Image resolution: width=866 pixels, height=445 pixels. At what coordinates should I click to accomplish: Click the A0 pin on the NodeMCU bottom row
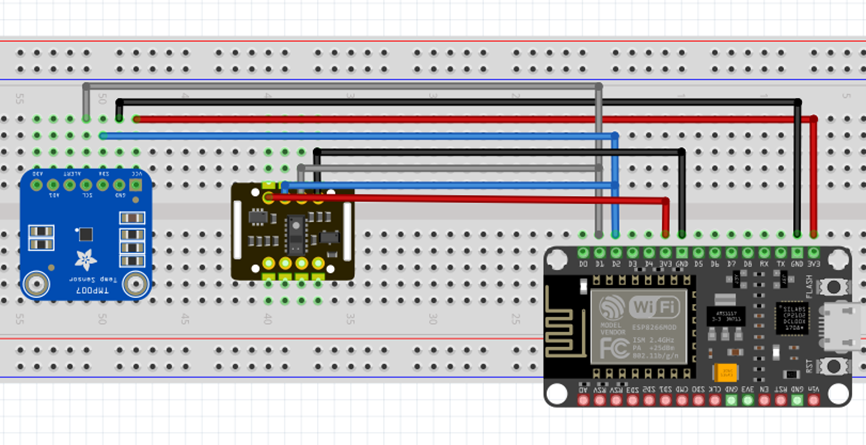pos(583,400)
